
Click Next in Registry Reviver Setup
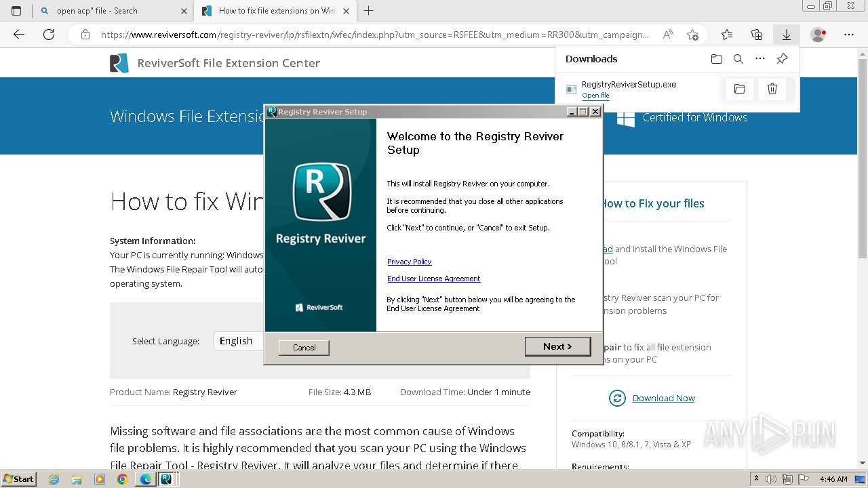coord(557,346)
